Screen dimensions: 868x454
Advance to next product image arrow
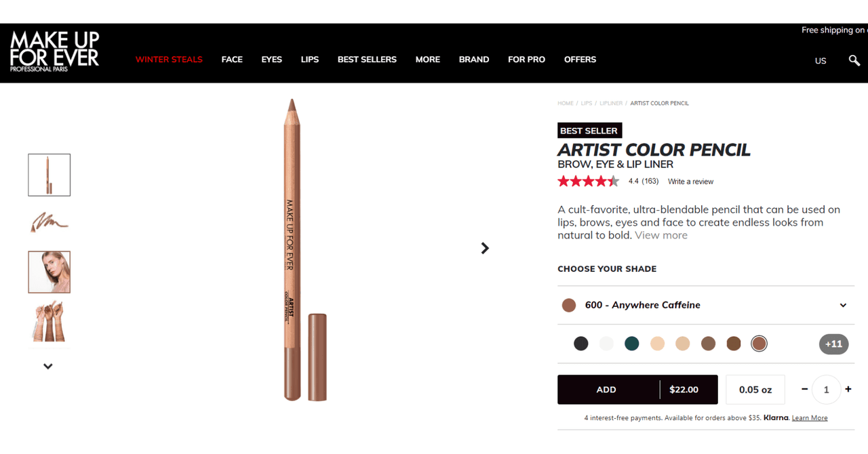coord(485,248)
